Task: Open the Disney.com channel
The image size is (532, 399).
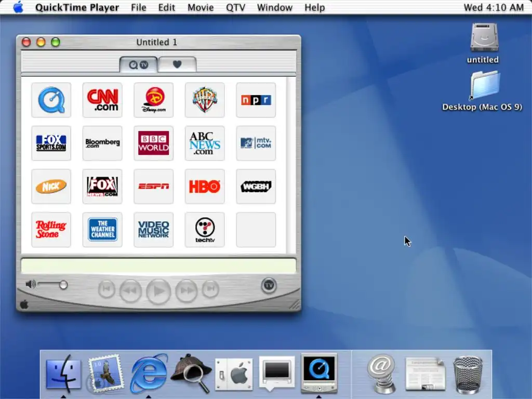Action: (154, 100)
